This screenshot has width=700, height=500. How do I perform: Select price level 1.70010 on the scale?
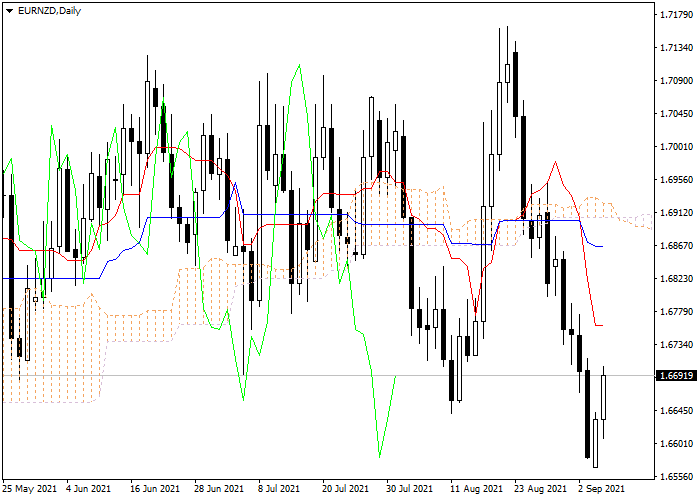[677, 147]
